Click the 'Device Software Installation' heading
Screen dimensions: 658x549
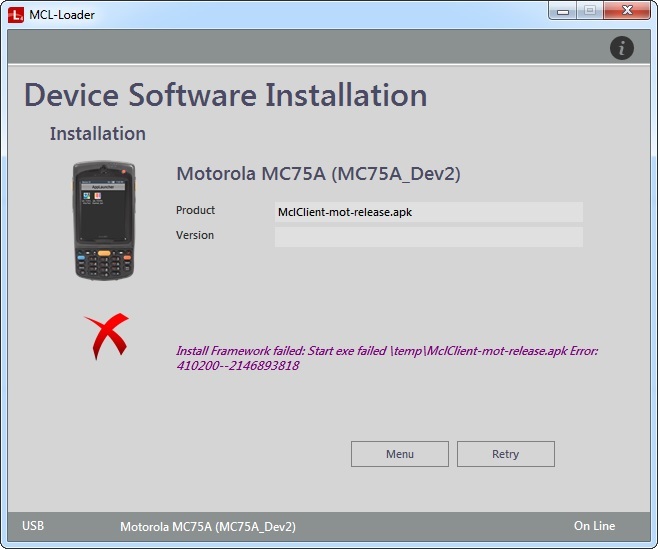[226, 95]
